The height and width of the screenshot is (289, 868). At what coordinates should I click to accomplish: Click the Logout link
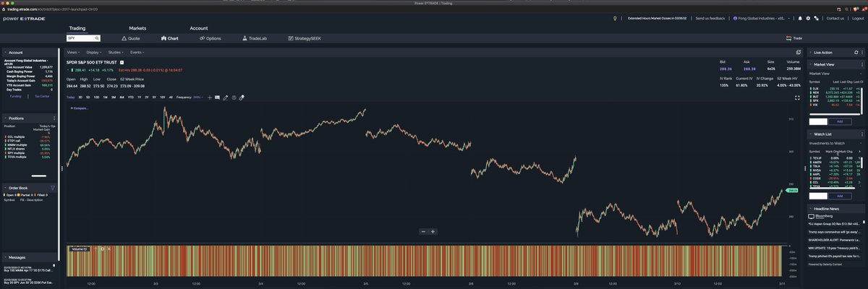click(x=856, y=18)
